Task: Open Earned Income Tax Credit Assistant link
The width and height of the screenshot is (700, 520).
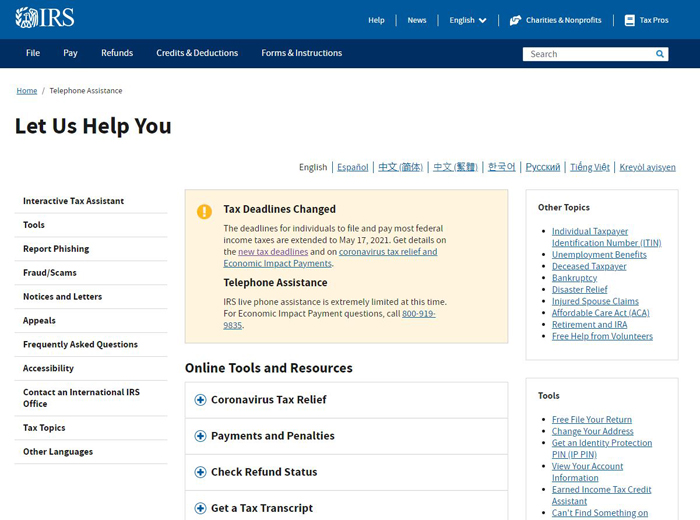Action: (x=601, y=495)
